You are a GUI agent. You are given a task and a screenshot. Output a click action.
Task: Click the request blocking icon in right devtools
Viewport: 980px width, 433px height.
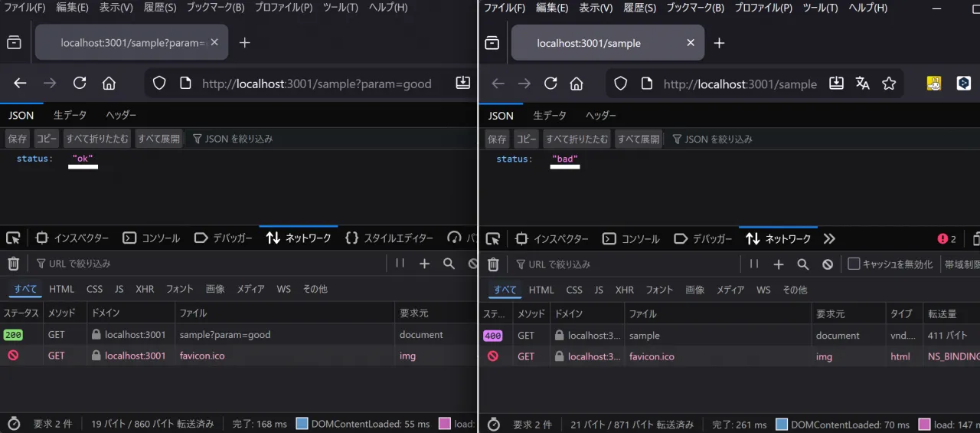click(828, 264)
